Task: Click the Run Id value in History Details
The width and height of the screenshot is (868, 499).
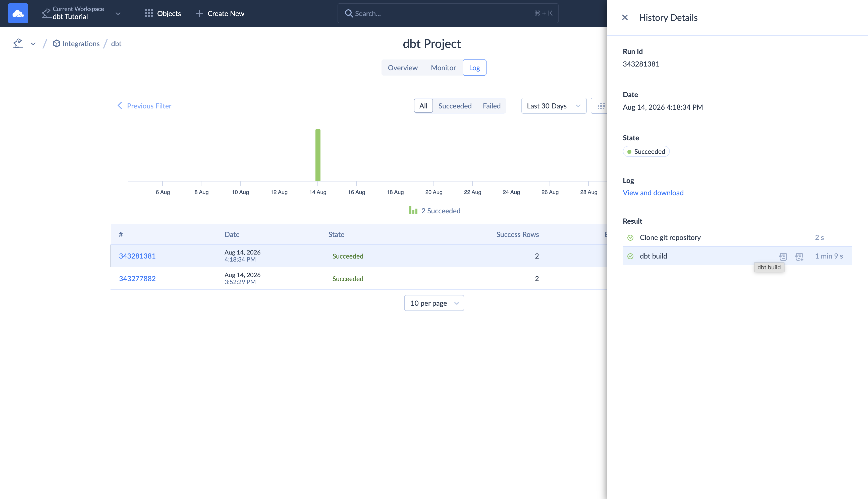Action: click(x=641, y=64)
